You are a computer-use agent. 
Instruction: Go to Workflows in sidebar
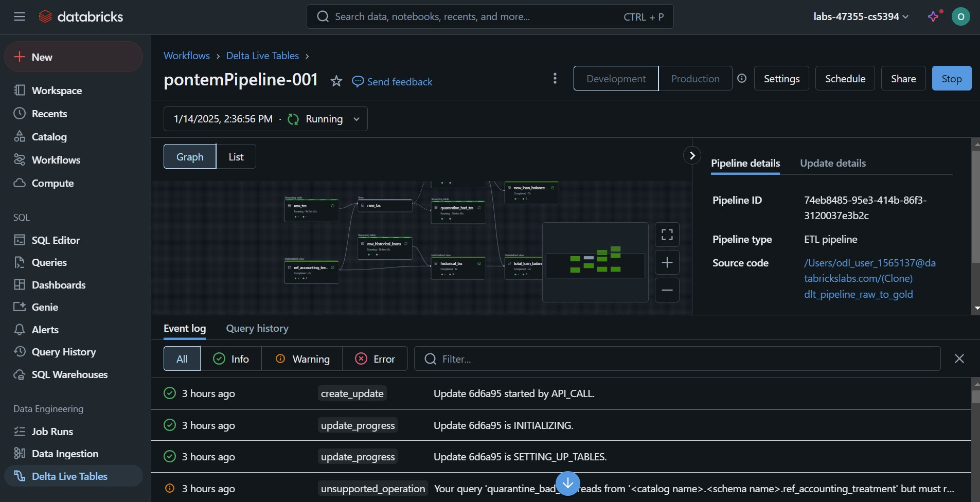74,160
